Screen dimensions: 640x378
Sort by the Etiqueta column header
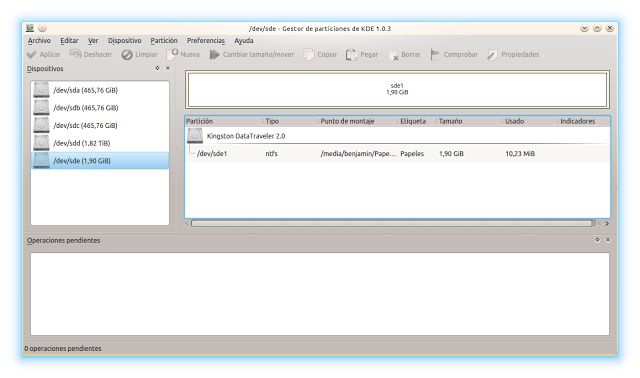point(417,121)
